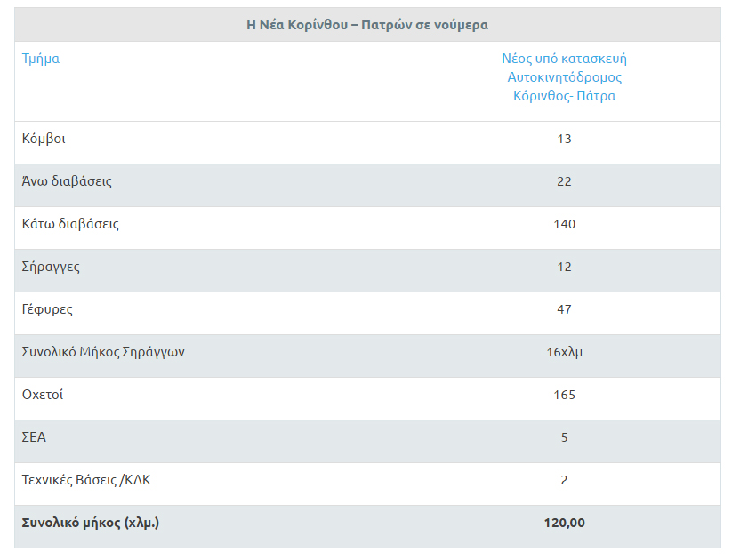Screen dimensions: 740x560
Task: Click the total length value 120,00
Action: coord(564,523)
